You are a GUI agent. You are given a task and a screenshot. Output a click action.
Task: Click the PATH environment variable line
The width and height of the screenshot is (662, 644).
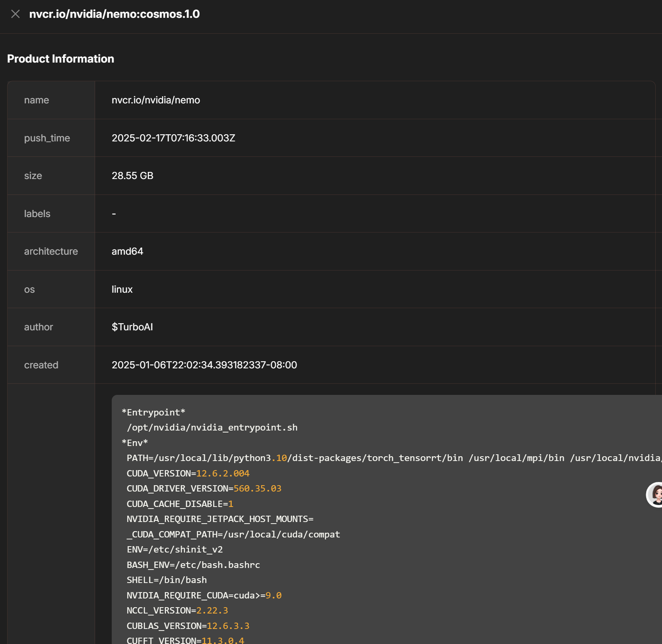click(x=357, y=458)
